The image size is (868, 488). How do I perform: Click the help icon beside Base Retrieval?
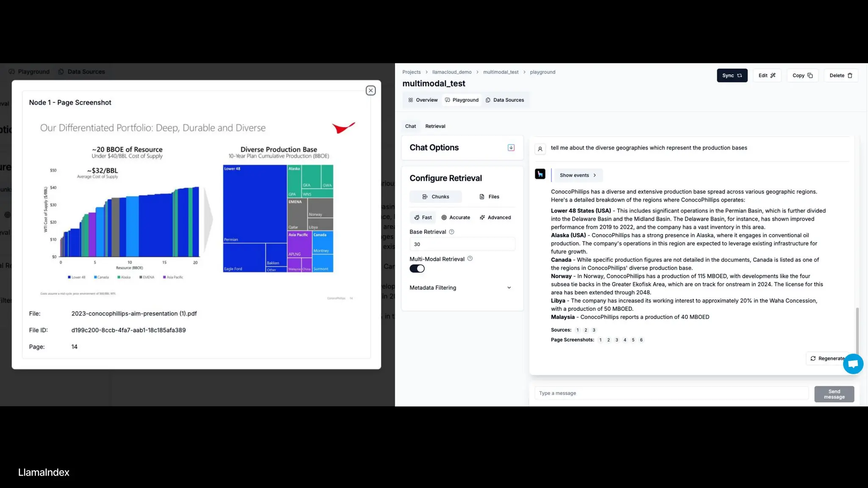451,232
